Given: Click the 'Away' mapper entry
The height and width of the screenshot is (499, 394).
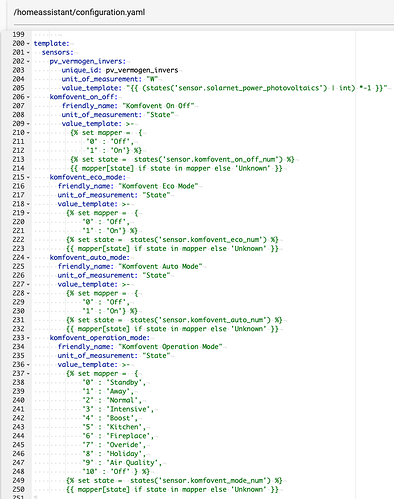Looking at the screenshot, I should pos(108,391).
